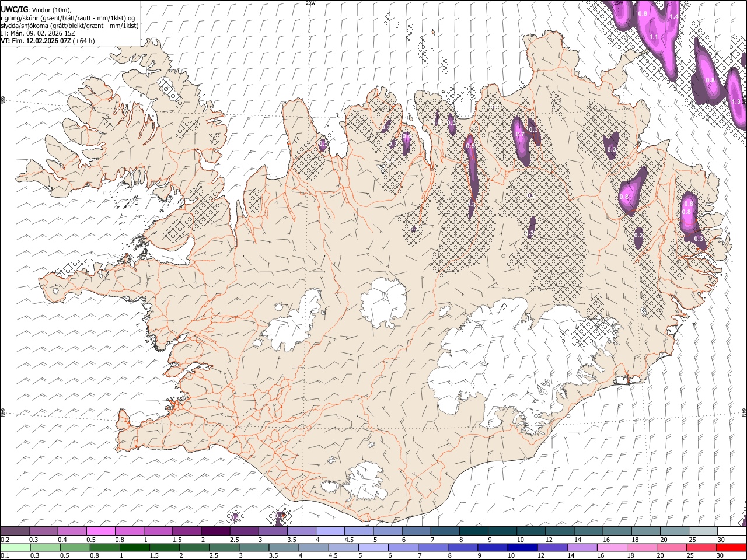Viewport: 747px width, 560px height.
Task: Click the '0.4' legend label in top row
Action: pyautogui.click(x=62, y=540)
